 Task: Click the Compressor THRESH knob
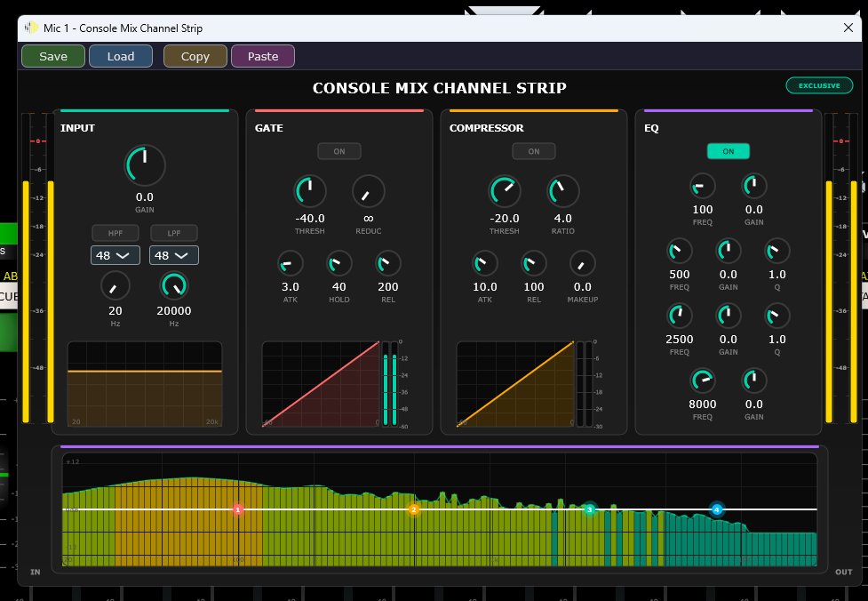pyautogui.click(x=505, y=191)
